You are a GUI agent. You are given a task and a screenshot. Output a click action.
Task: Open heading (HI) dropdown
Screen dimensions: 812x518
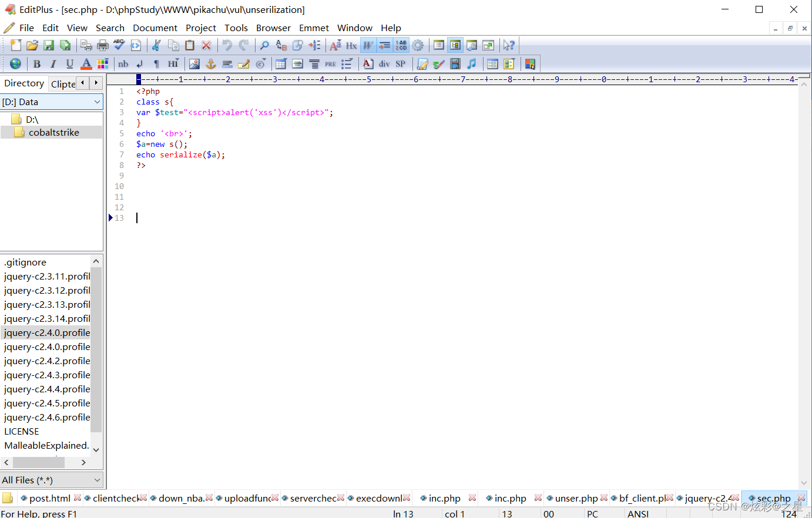coord(173,63)
